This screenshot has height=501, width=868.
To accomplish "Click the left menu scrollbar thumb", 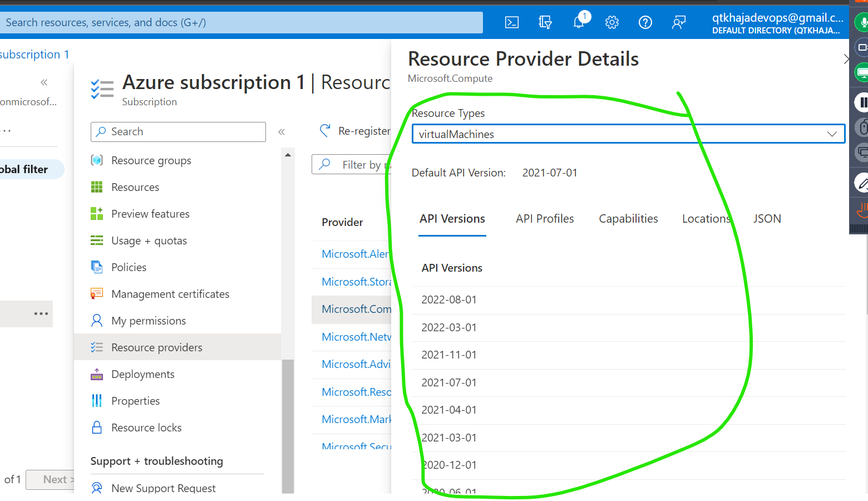I will pos(288,426).
